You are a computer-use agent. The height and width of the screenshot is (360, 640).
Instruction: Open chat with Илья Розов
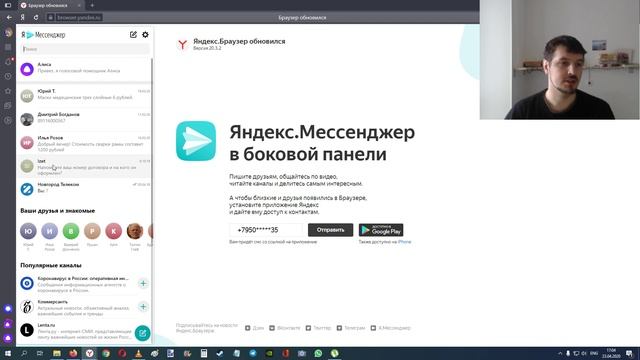[x=84, y=142]
